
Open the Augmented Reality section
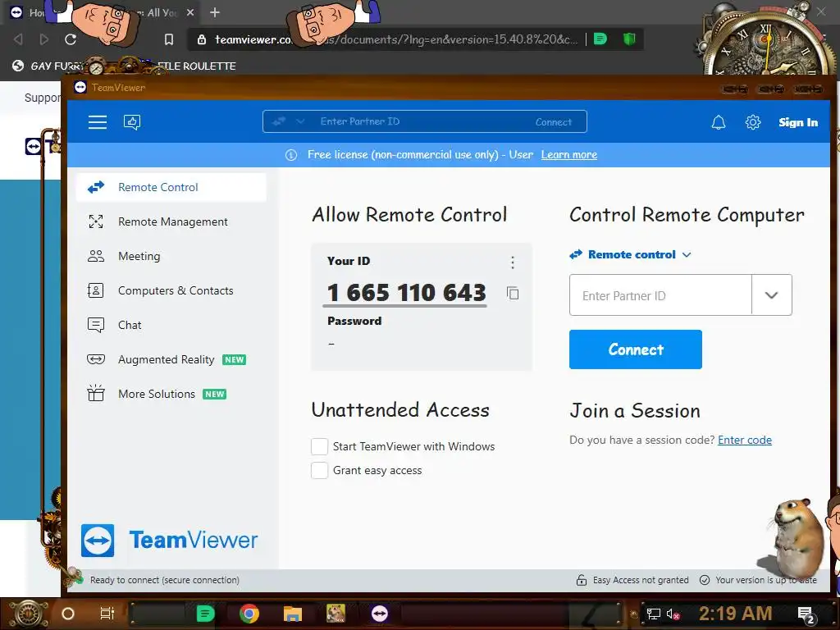coord(171,359)
